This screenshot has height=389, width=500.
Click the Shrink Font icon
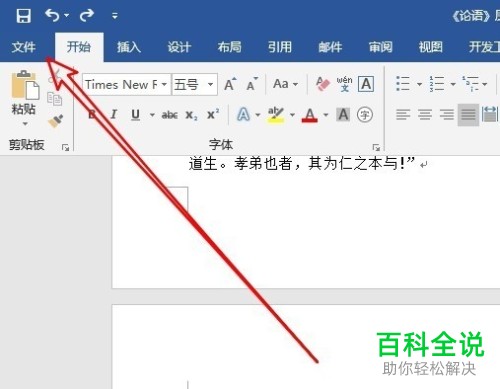coord(252,85)
